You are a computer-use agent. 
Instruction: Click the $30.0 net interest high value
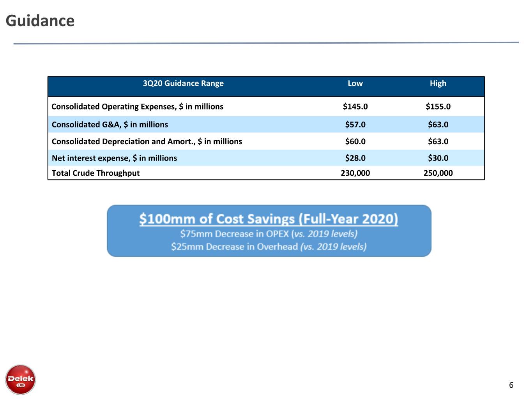438,158
